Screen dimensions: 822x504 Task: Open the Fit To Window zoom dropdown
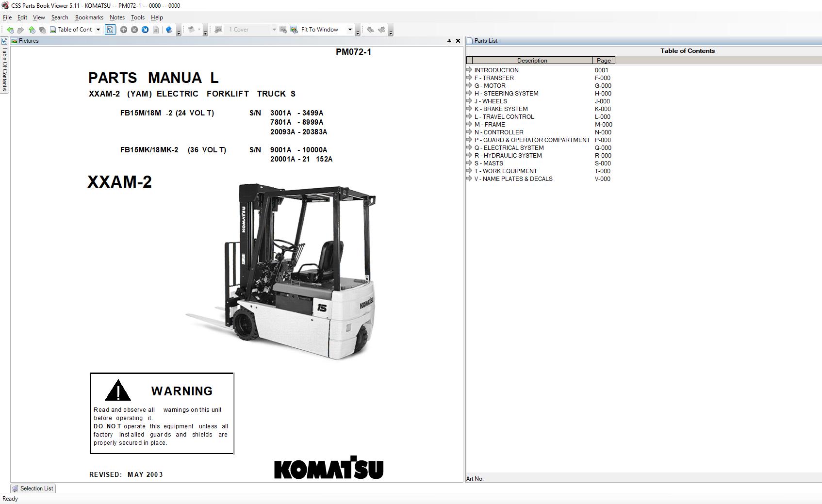pos(349,30)
